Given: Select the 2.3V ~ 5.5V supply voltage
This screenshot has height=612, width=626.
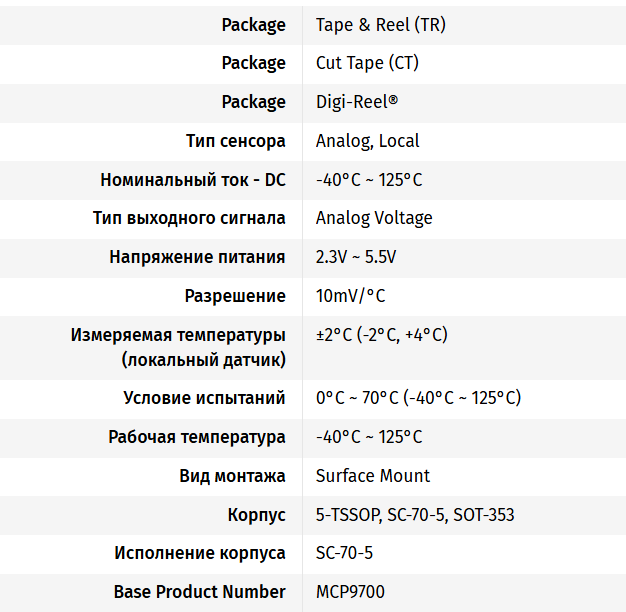Looking at the screenshot, I should tap(356, 257).
